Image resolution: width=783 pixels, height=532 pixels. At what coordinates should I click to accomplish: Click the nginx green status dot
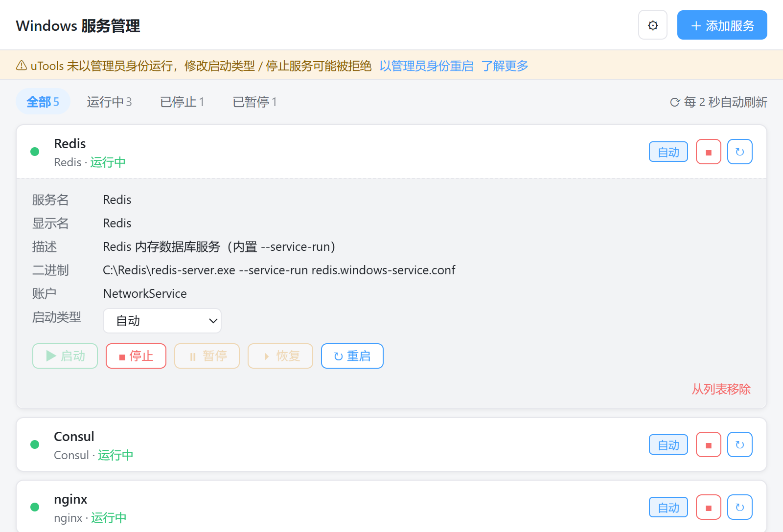click(x=35, y=507)
